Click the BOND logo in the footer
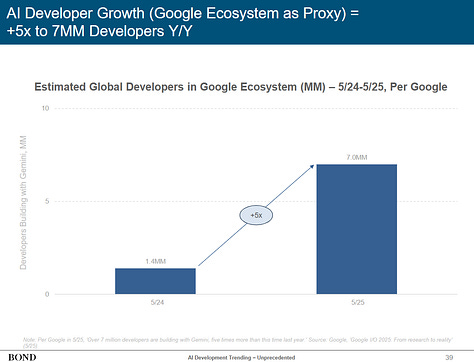Image resolution: width=474 pixels, height=362 pixels. 22,357
